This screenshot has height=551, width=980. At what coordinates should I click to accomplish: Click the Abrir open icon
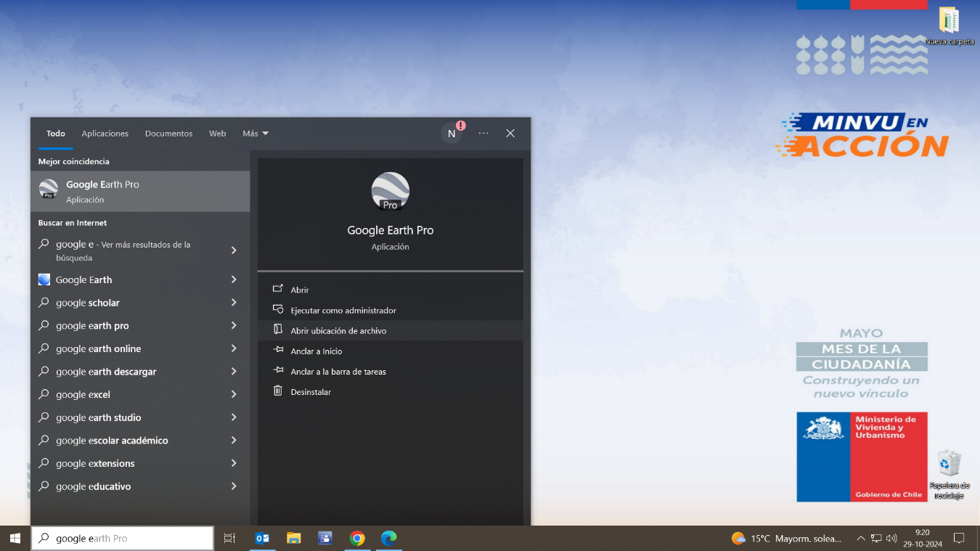277,289
